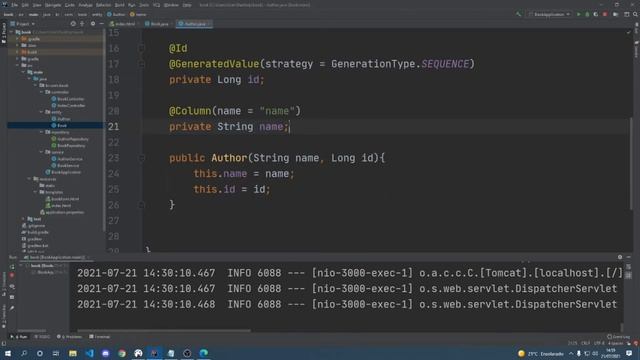
Task: Hide the Run panel with minus icon
Action: [x=629, y=257]
